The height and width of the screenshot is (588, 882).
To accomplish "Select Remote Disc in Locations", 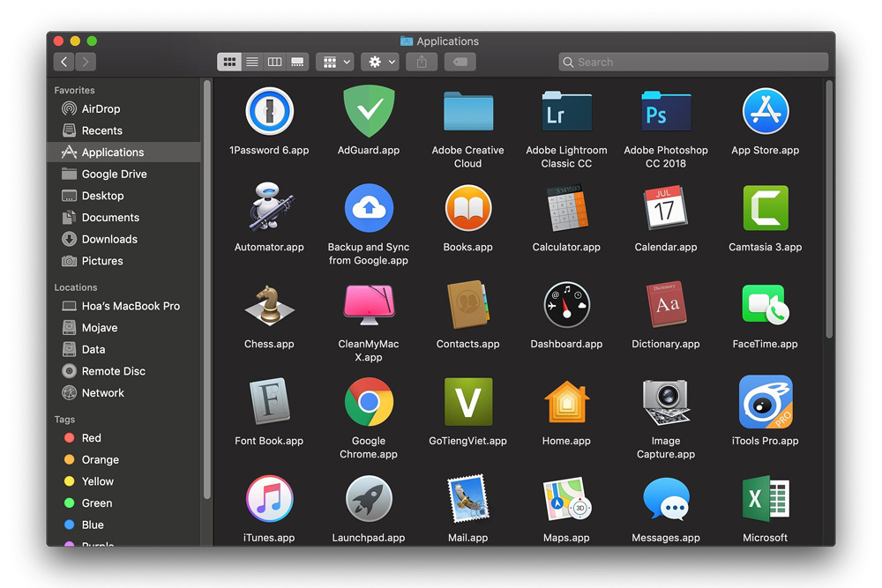I will 123,371.
